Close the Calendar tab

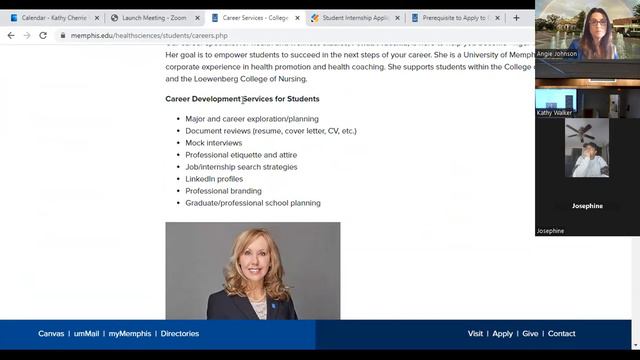click(97, 18)
